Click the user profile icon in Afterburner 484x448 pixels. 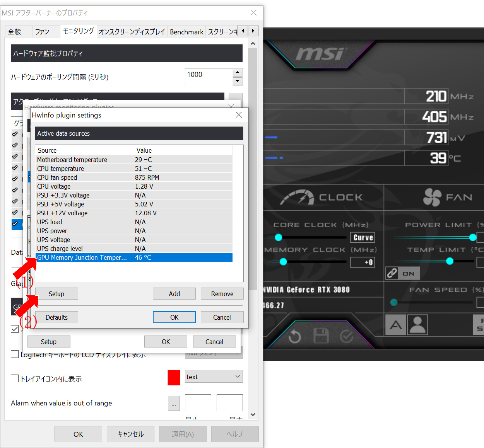pyautogui.click(x=418, y=325)
